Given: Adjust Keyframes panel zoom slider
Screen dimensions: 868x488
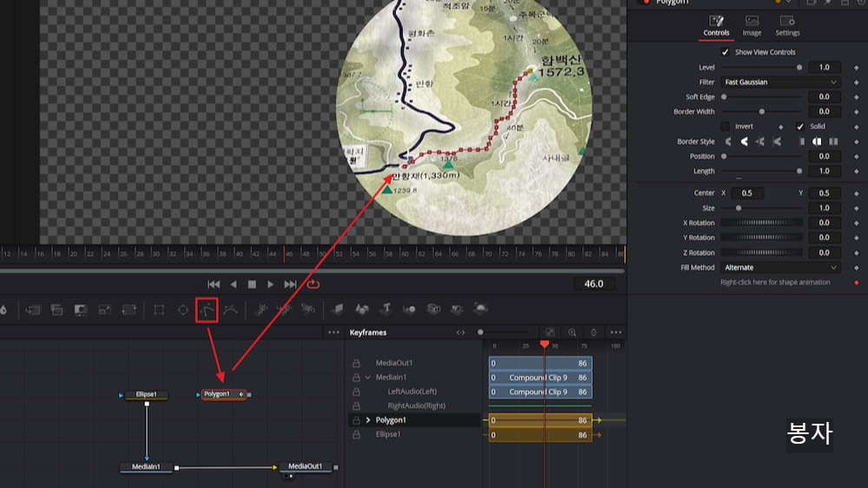Looking at the screenshot, I should [x=503, y=333].
